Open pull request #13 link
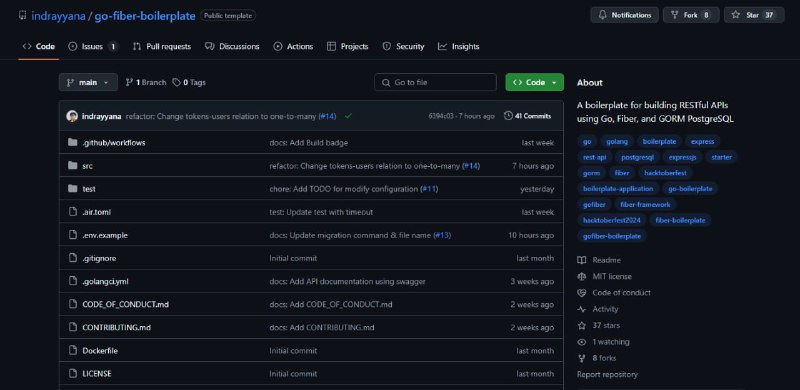800x390 pixels. coord(442,235)
